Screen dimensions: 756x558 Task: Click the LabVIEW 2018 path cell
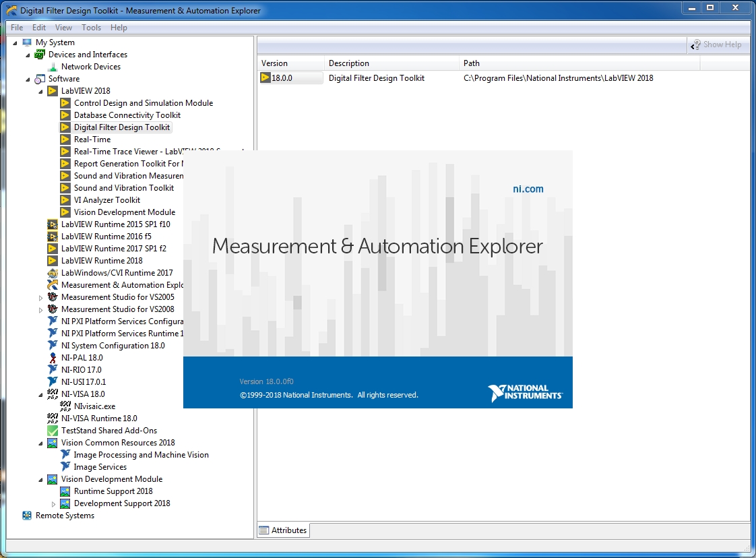559,77
